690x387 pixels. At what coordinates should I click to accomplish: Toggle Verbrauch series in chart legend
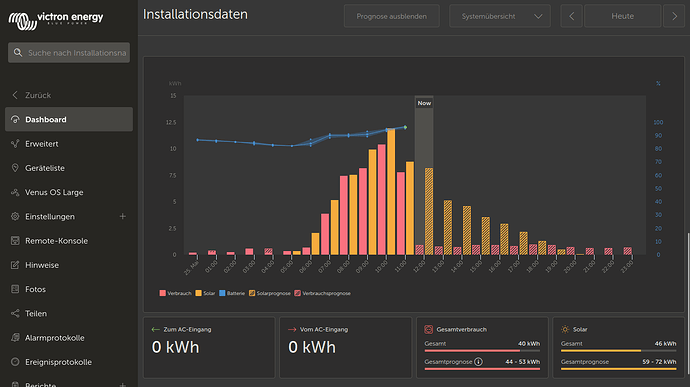point(175,293)
